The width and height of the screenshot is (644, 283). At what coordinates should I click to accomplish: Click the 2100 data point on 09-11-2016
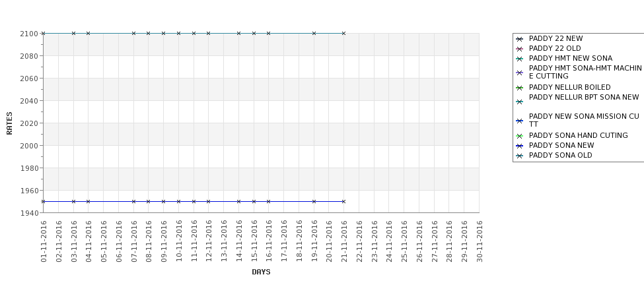click(163, 33)
